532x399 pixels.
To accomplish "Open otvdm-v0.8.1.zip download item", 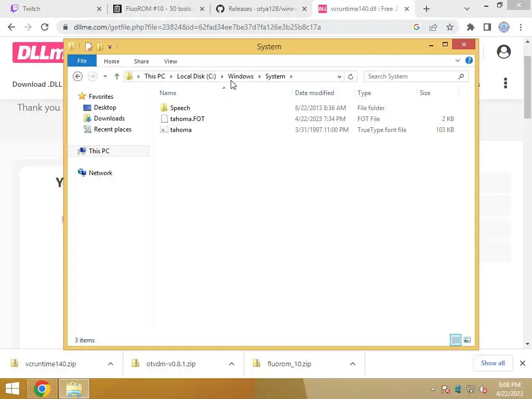I will 170,364.
